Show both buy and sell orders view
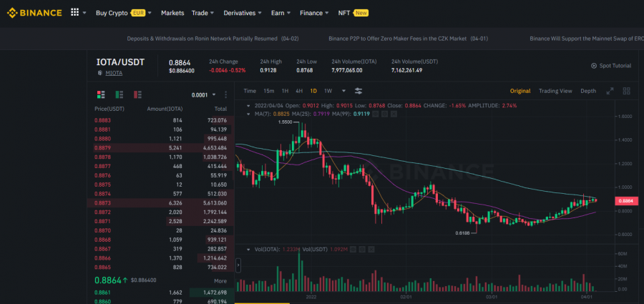Viewport: 644px width, 304px height. coord(101,94)
